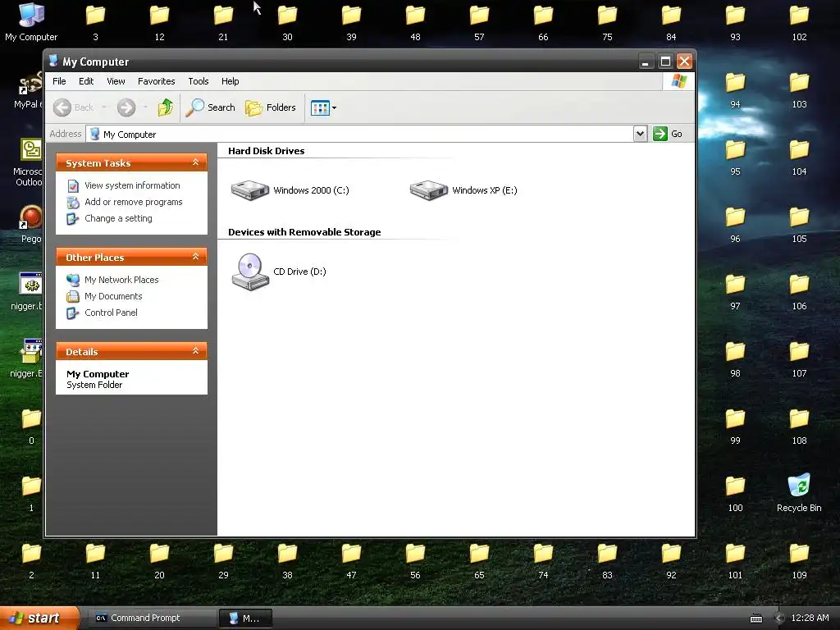
Task: Select desktop folder named 105
Action: pos(799,225)
